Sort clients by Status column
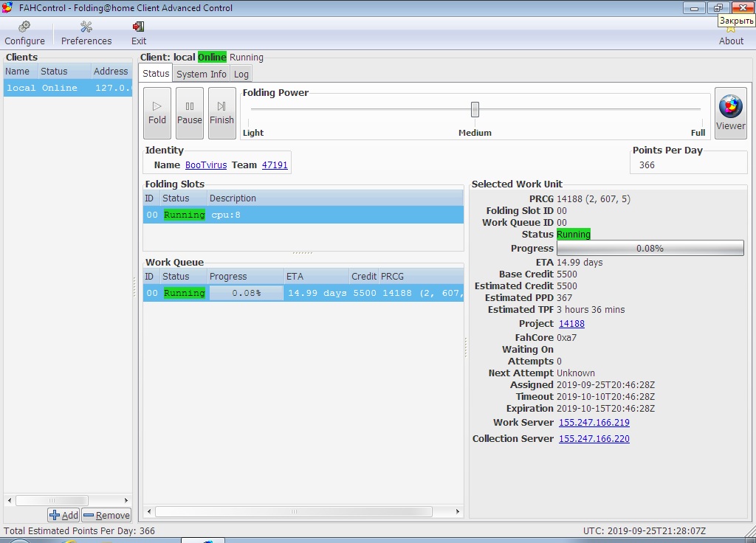The image size is (756, 543). [x=65, y=72]
